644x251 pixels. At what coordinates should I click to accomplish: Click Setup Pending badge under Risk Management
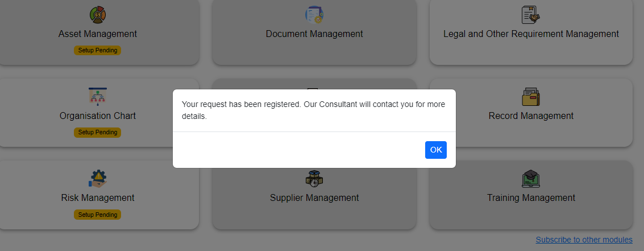coord(98,215)
